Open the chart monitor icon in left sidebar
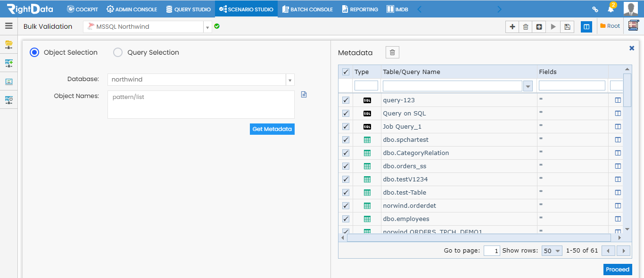644x278 pixels. coord(9,82)
